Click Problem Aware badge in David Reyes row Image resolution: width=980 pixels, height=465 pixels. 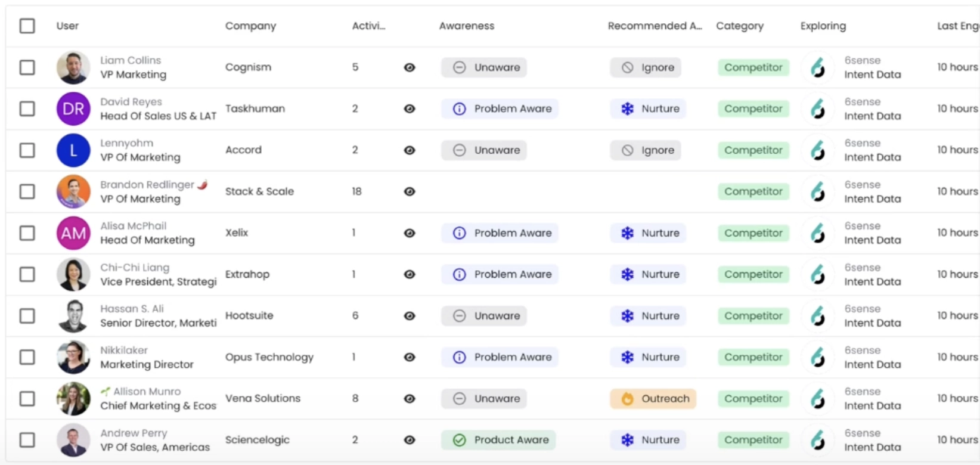tap(500, 108)
